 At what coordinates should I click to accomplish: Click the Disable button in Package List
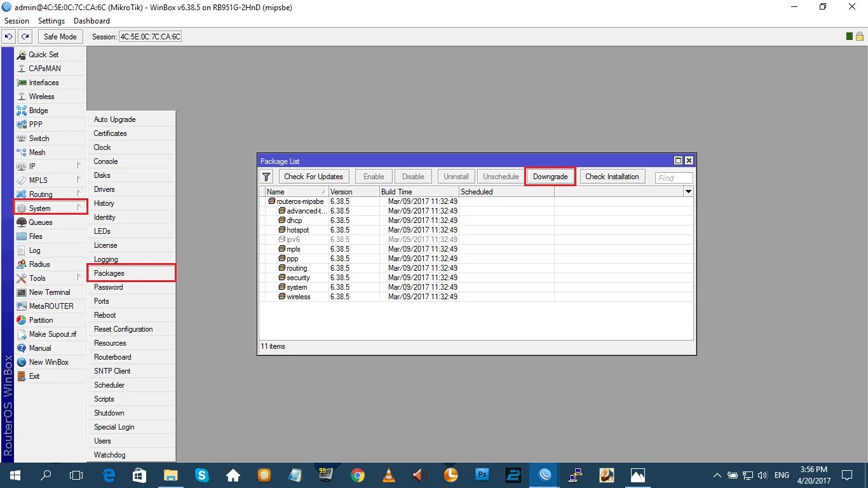(x=413, y=177)
